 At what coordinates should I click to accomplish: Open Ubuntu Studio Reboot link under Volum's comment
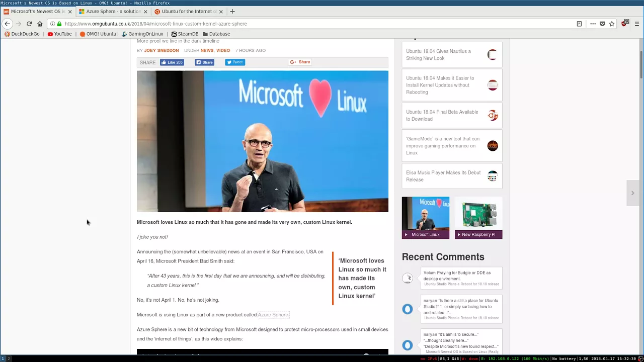coord(461,284)
